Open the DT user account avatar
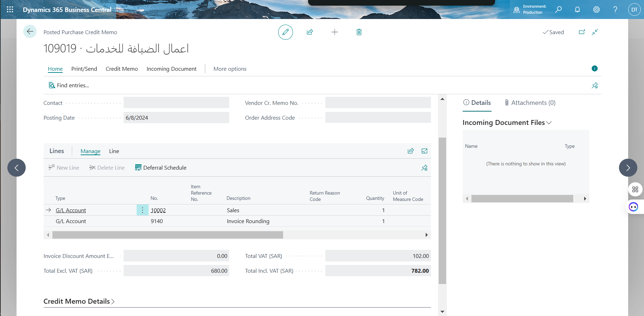This screenshot has height=316, width=644. pos(634,10)
